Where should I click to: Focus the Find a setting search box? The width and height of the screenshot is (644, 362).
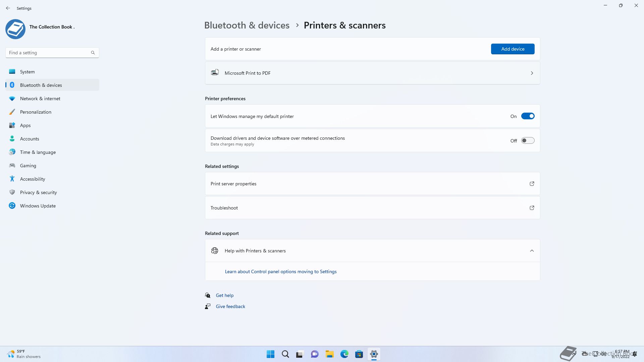[52, 53]
